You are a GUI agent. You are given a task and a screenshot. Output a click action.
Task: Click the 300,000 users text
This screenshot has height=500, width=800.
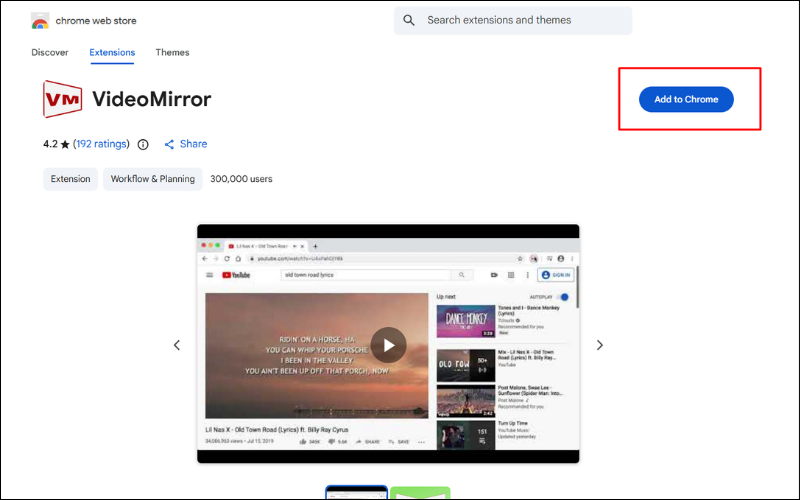click(x=241, y=179)
